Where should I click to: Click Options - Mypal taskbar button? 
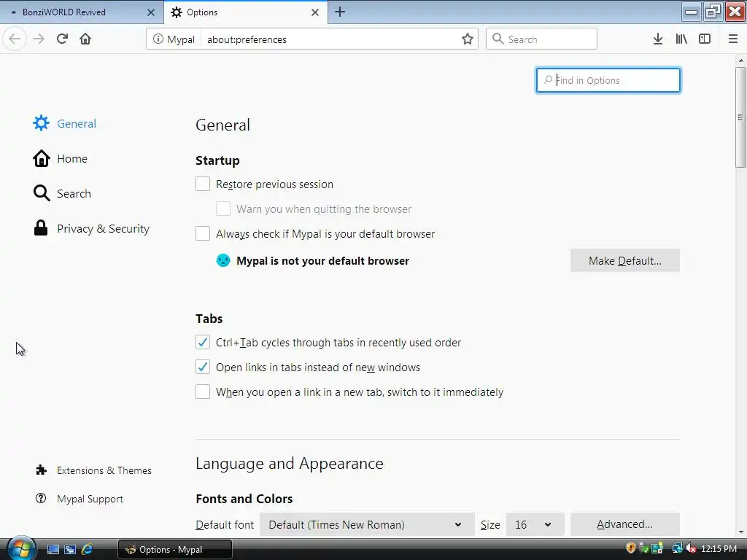click(x=175, y=550)
